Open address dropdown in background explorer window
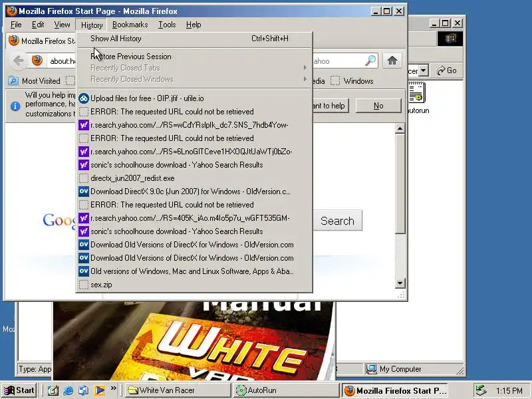The height and width of the screenshot is (399, 532). (423, 70)
